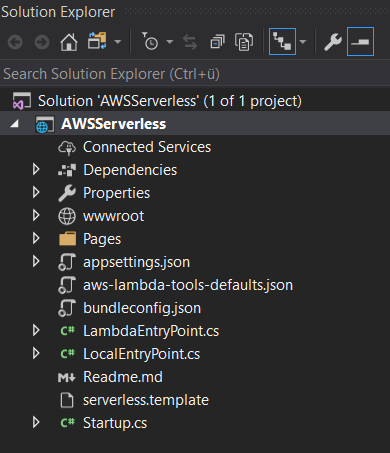Toggle the file nesting view button
The width and height of the screenshot is (390, 453).
point(282,42)
